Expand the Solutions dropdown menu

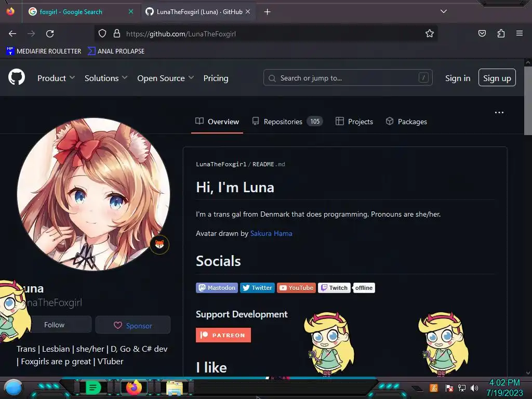[x=106, y=78]
